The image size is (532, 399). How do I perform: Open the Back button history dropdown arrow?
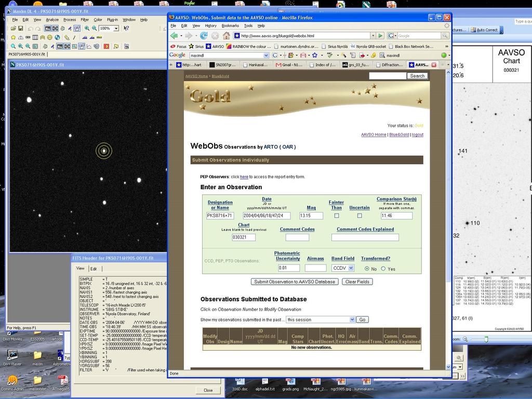tap(181, 36)
